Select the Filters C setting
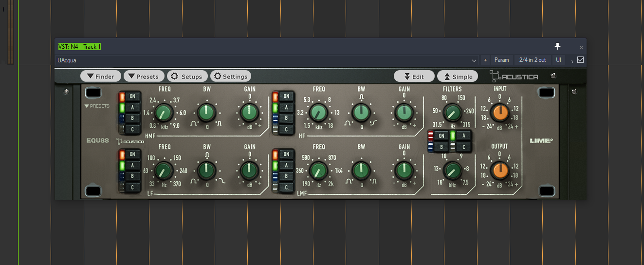 464,147
